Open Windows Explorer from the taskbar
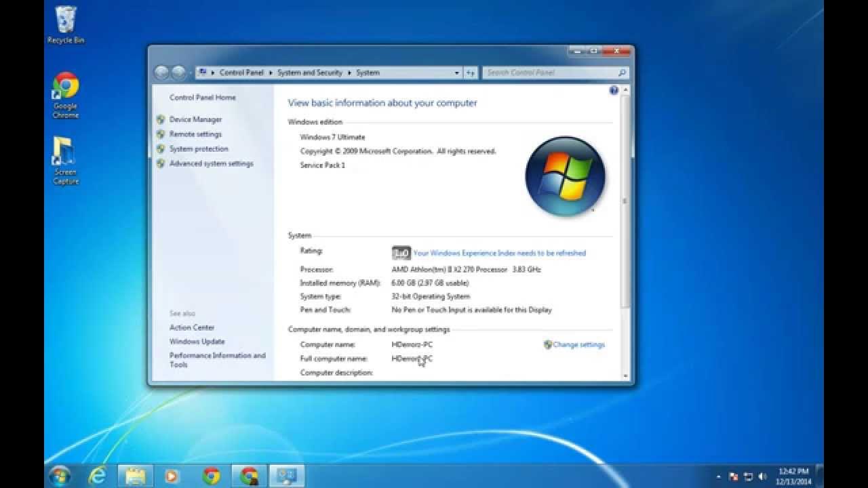Viewport: 868px width, 488px height. point(136,476)
